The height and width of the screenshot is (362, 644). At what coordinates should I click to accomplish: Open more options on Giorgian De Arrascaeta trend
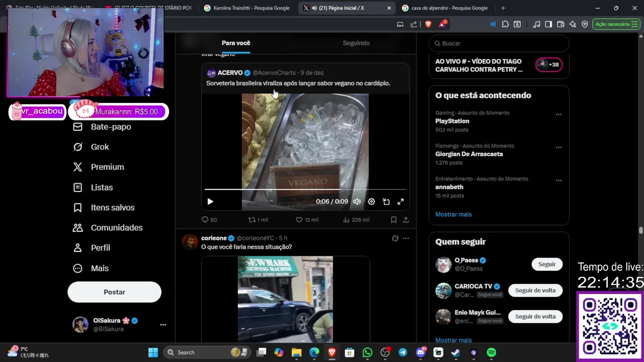coord(558,148)
